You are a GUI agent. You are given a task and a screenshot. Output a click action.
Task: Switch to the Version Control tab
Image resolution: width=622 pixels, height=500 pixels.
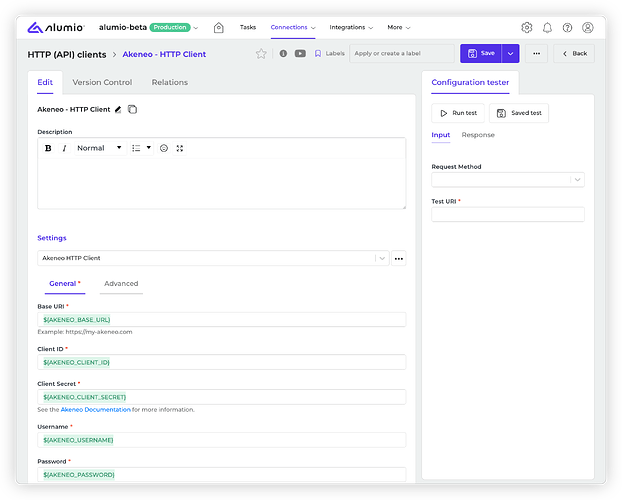tap(102, 82)
